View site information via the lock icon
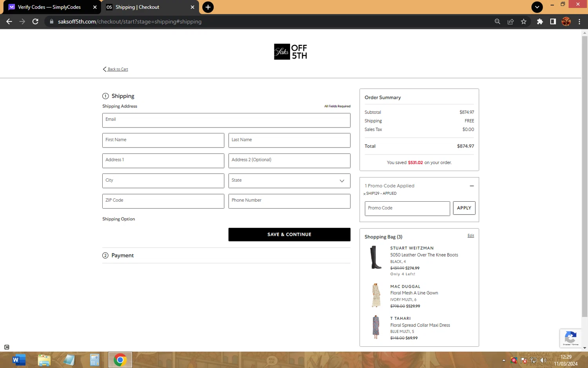The image size is (588, 368). tap(51, 22)
